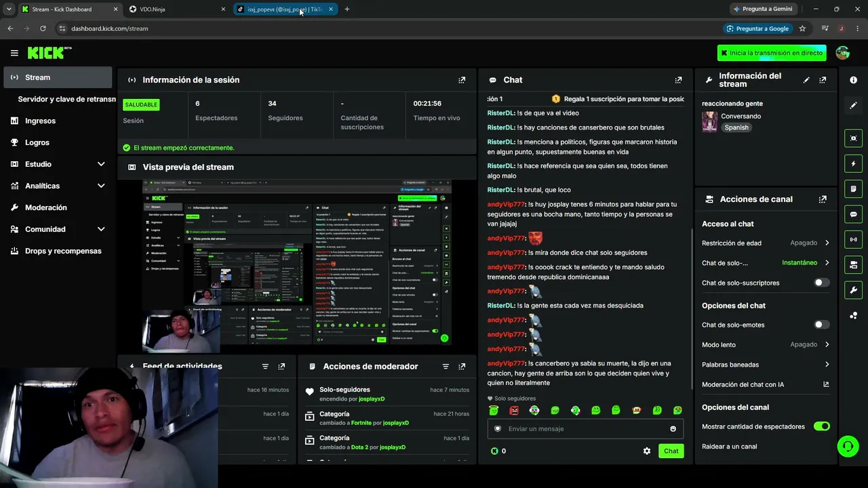This screenshot has height=488, width=868.
Task: Toggle Chat de solo-emotes switch
Action: [821, 325]
